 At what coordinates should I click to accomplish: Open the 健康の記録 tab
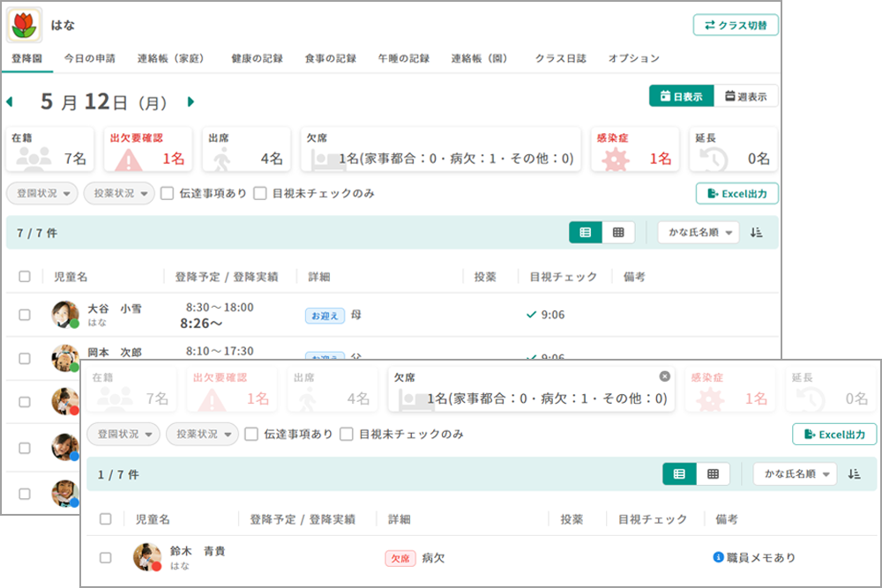click(x=257, y=59)
